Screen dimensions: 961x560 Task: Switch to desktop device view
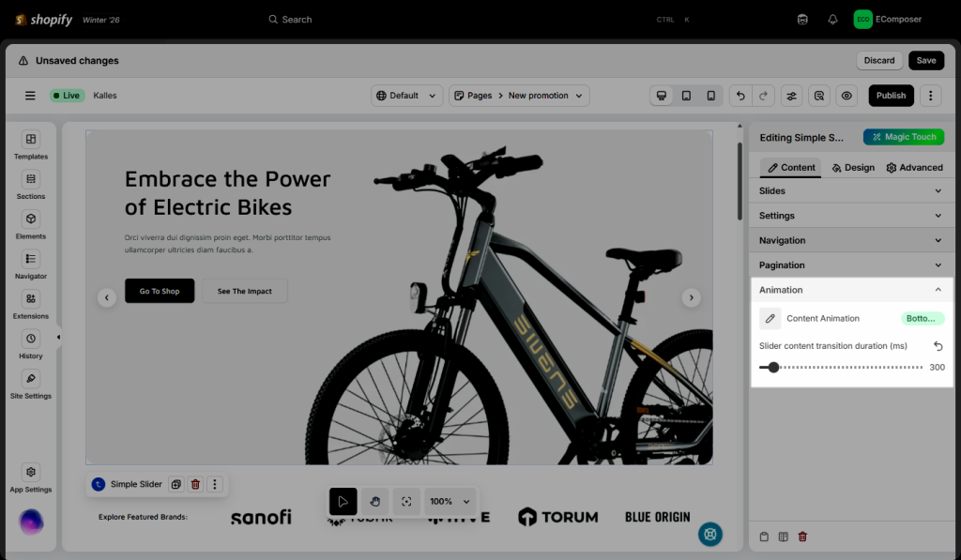pos(662,96)
